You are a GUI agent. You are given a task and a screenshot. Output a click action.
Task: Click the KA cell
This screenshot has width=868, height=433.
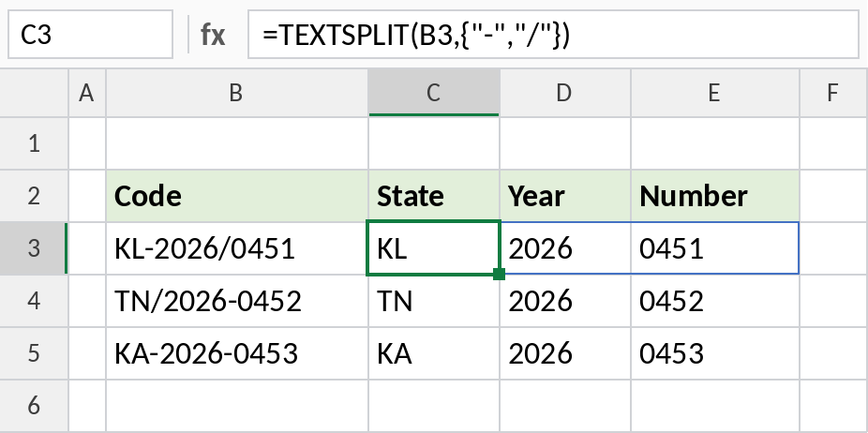pos(434,354)
